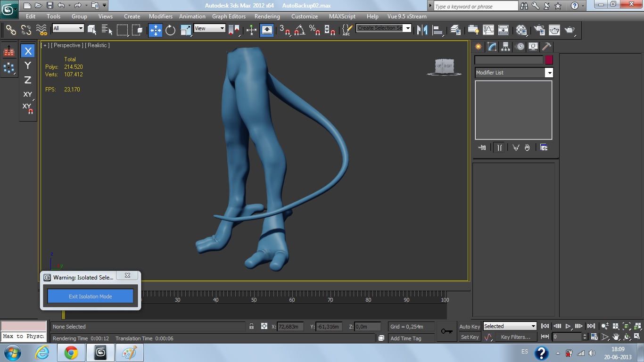Open the Edit Named Selection Sets icon
Viewport: 644px width, 362px height.
(x=347, y=30)
